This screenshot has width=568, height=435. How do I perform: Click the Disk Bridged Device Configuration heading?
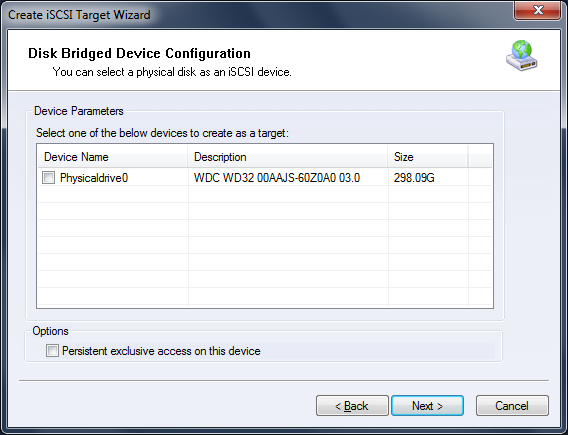point(139,53)
